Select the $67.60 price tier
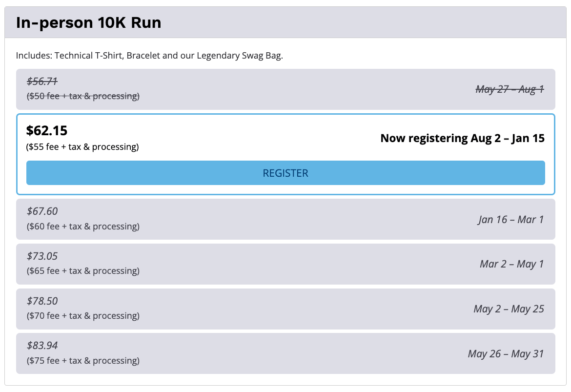Screen dimensions: 571x392 click(x=42, y=211)
